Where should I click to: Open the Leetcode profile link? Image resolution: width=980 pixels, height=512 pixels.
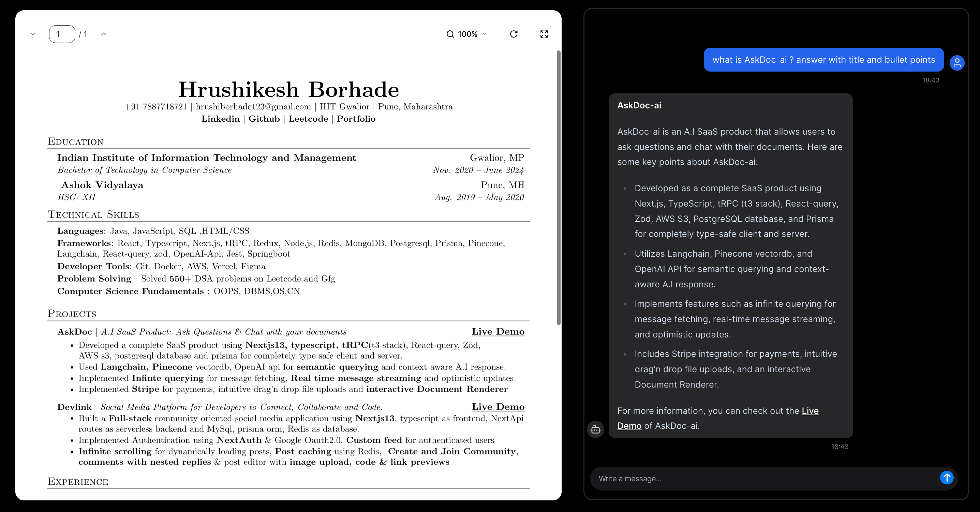click(308, 119)
